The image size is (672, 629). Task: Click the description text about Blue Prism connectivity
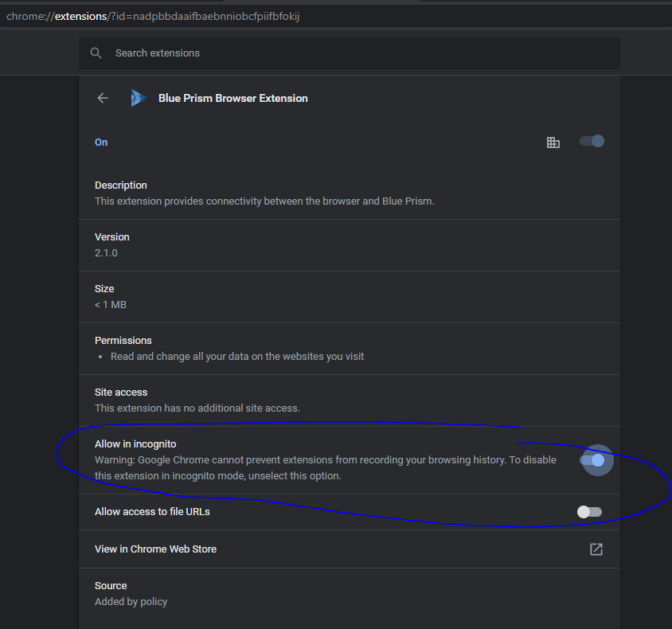tap(264, 201)
